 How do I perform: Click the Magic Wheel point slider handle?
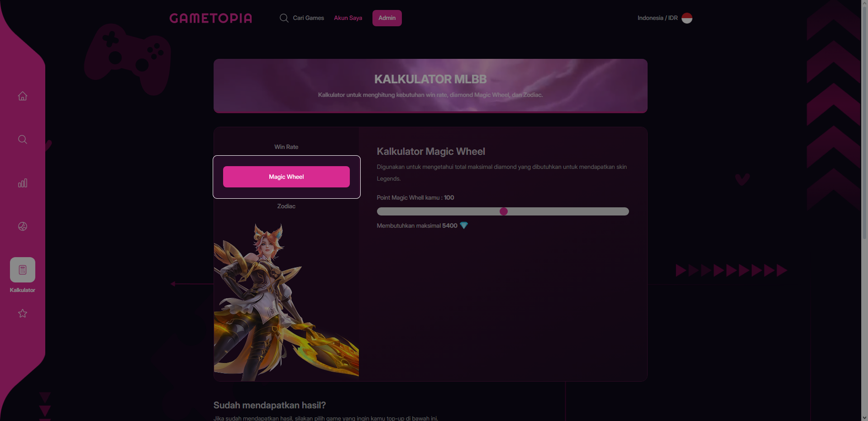pos(504,211)
